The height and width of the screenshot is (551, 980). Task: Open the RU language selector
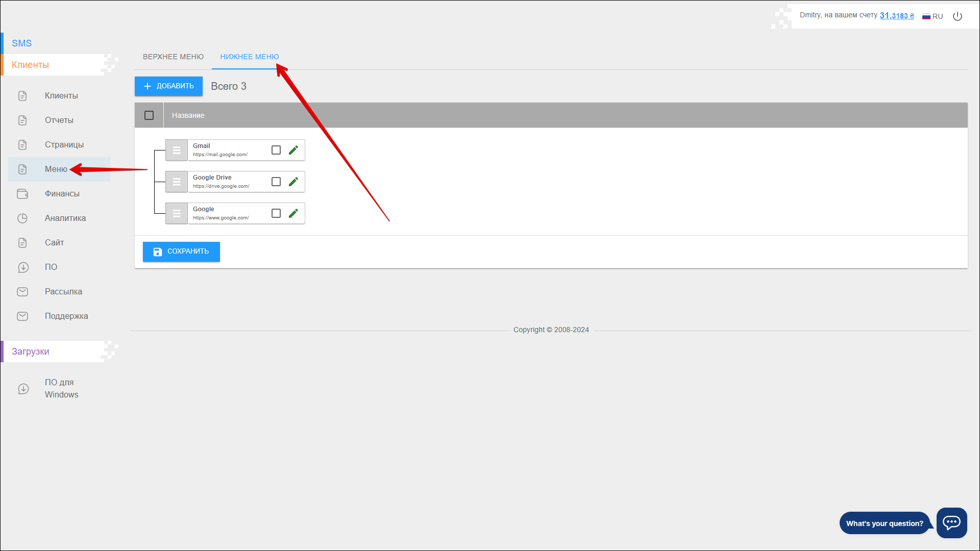933,16
